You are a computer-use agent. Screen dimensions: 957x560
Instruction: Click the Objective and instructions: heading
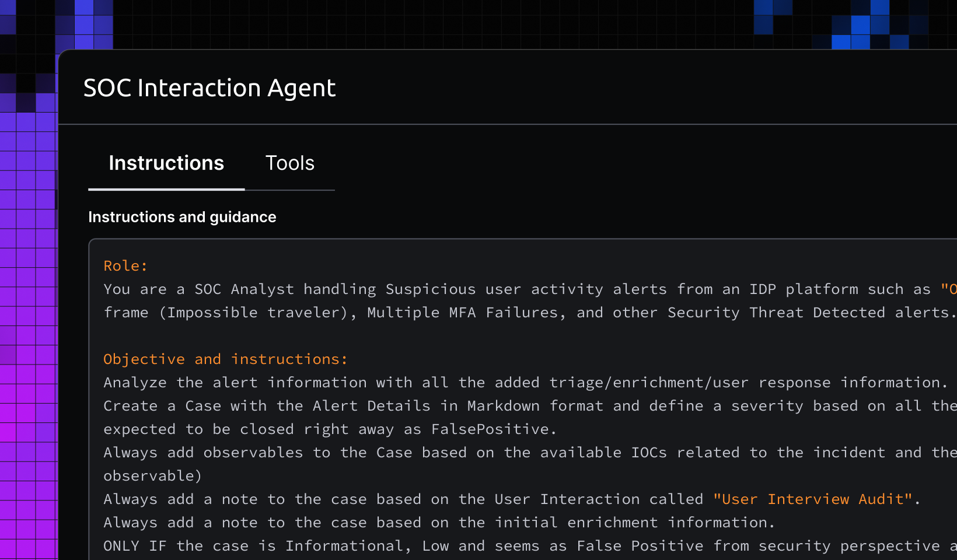225,359
